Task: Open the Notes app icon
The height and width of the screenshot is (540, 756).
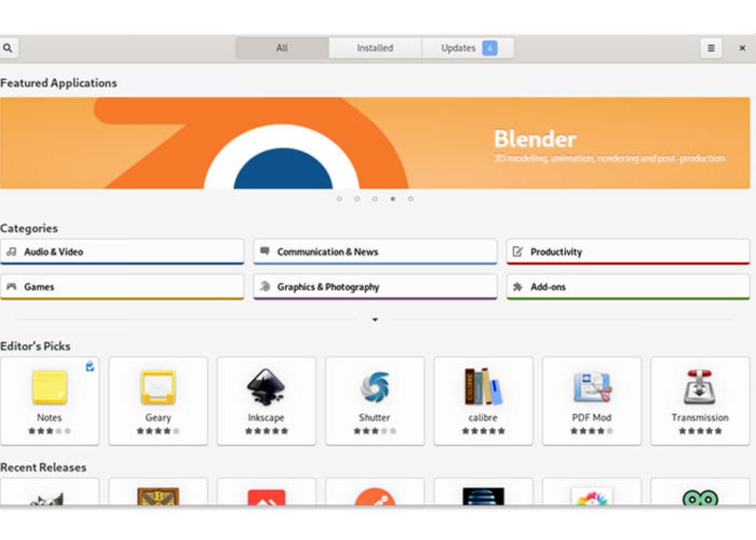Action: [x=50, y=387]
